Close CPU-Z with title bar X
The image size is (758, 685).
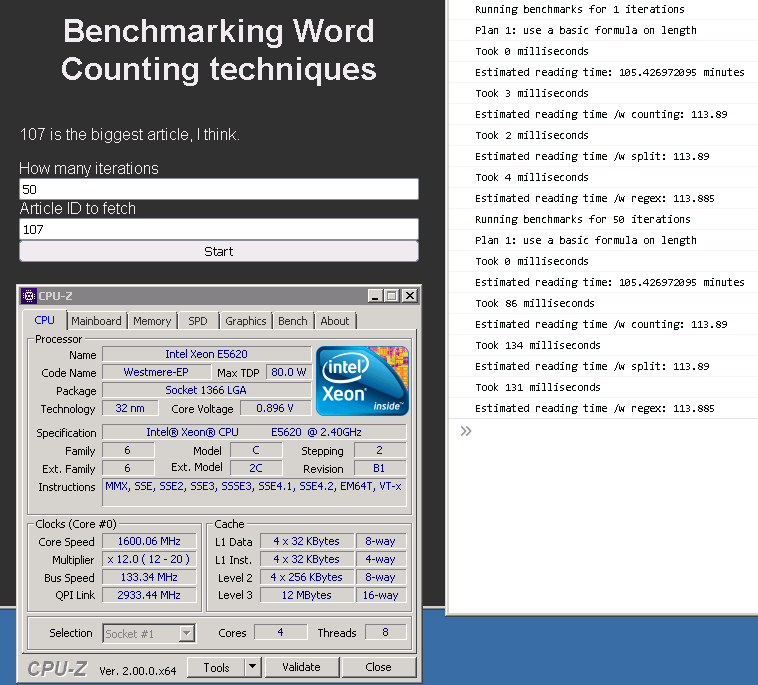click(408, 296)
